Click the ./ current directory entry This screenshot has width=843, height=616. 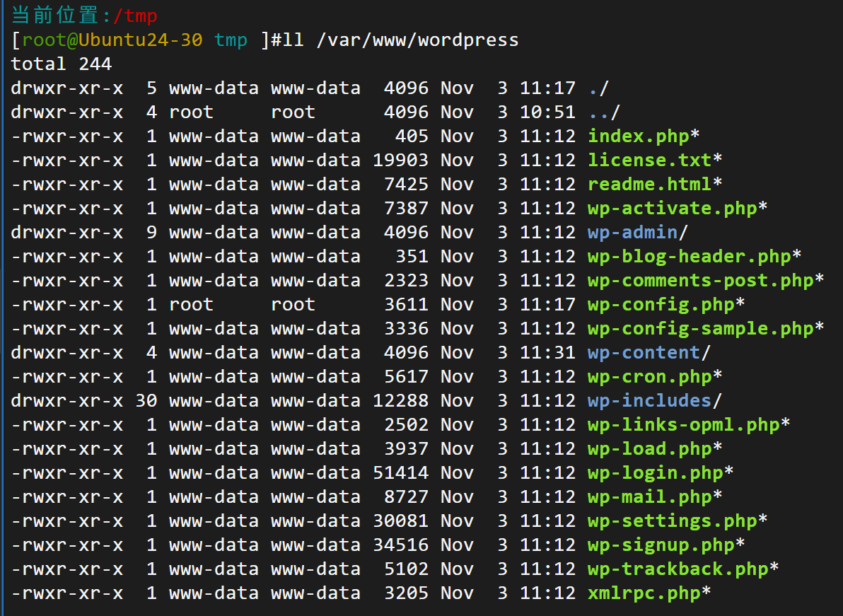pos(599,88)
